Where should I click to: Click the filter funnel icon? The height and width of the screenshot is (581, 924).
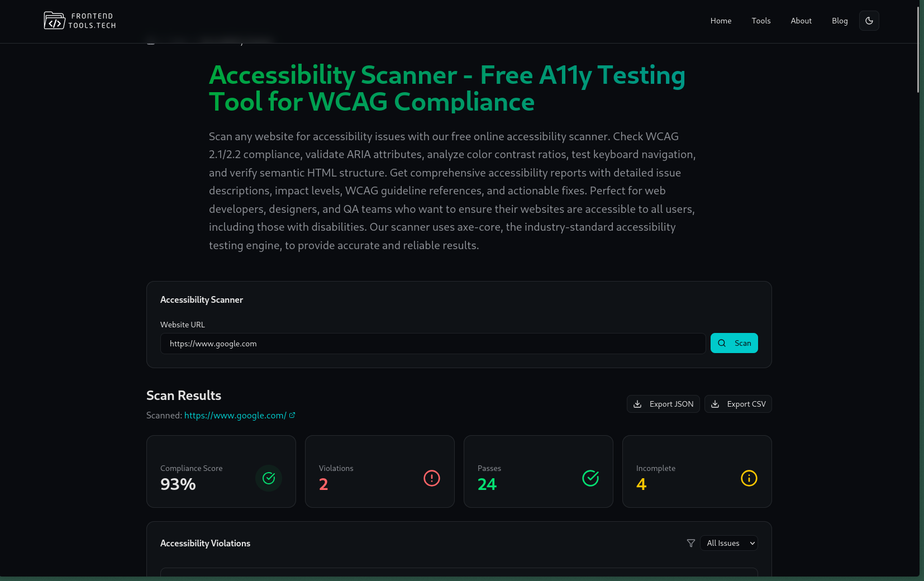[691, 543]
